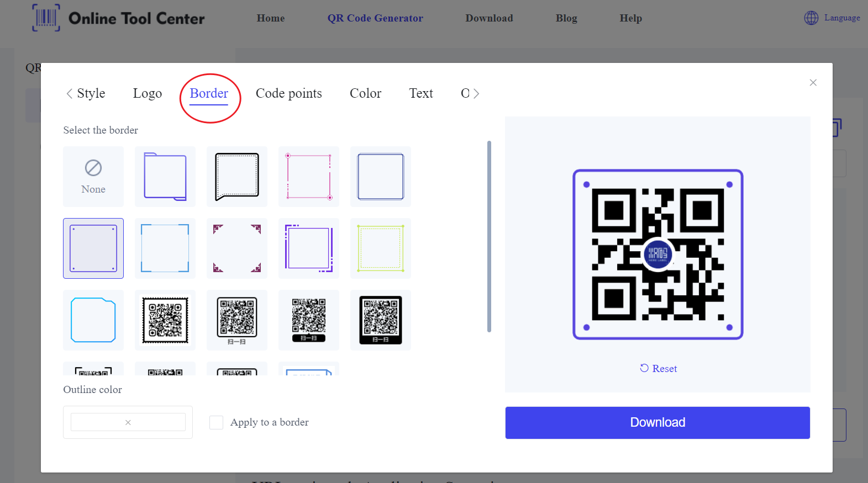The height and width of the screenshot is (483, 868).
Task: Choose the lime green dotted border
Action: [381, 248]
